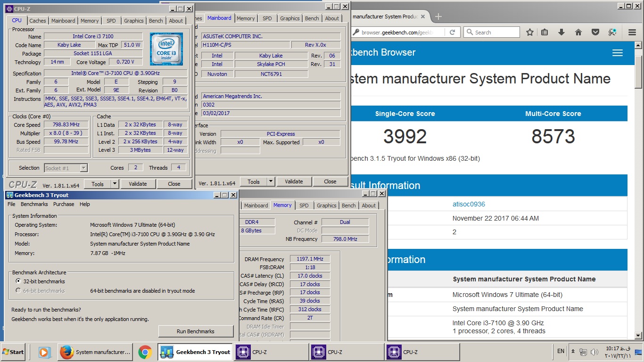Screen dimensions: 644x362
Task: Expand Tools dropdown arrow in Mainboard CPU-Z window
Action: pos(271,181)
